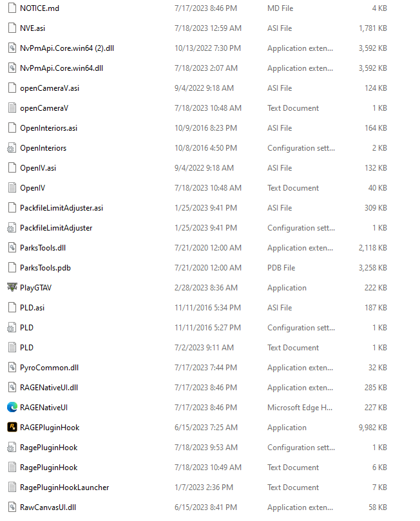Click the RagePluginHook configuration settings icon
The image size is (420, 521).
pos(12,447)
